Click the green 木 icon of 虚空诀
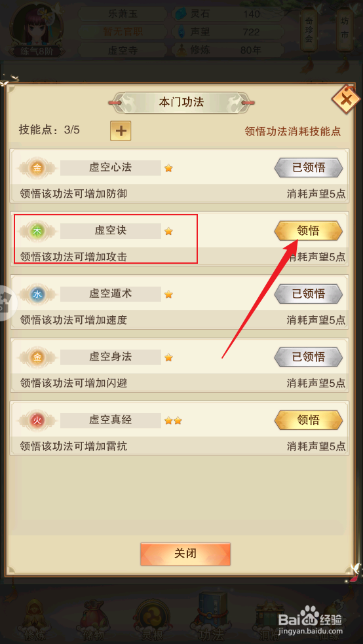The image size is (363, 644). [x=37, y=231]
